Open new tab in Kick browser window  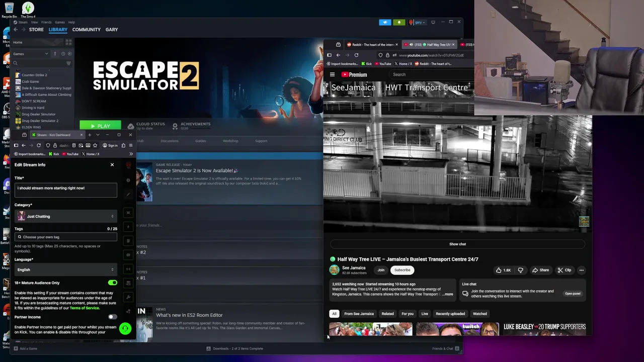click(90, 135)
